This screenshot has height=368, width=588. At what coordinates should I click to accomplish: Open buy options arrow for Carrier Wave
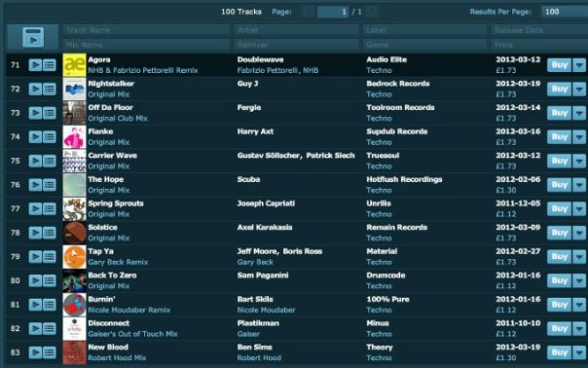pyautogui.click(x=579, y=161)
